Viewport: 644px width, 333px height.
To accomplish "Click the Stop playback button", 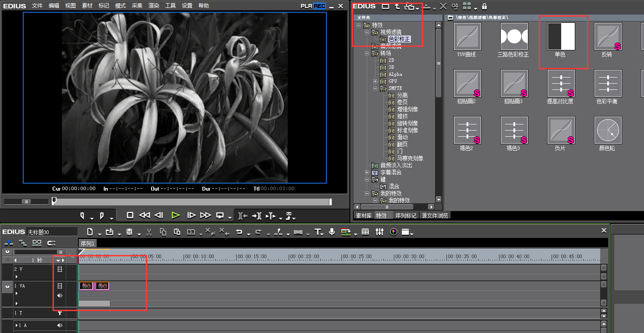I will point(130,215).
